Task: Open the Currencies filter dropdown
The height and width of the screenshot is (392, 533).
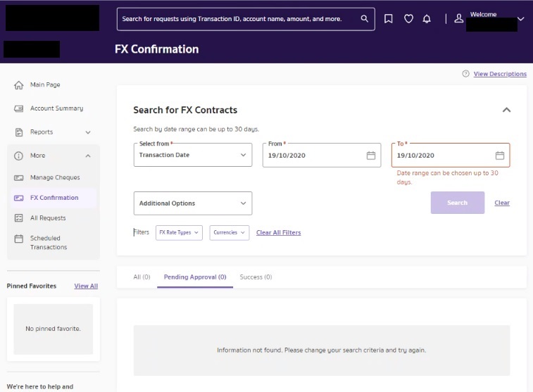Action: click(x=230, y=232)
